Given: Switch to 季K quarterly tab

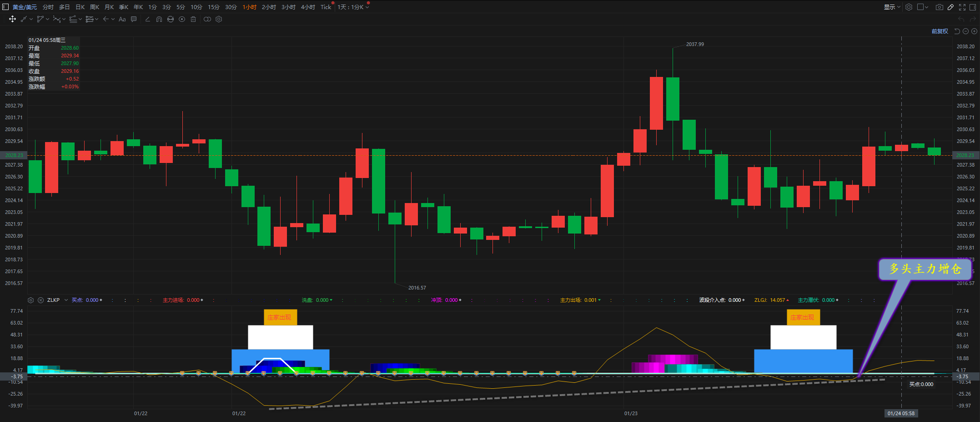Looking at the screenshot, I should pyautogui.click(x=124, y=7).
